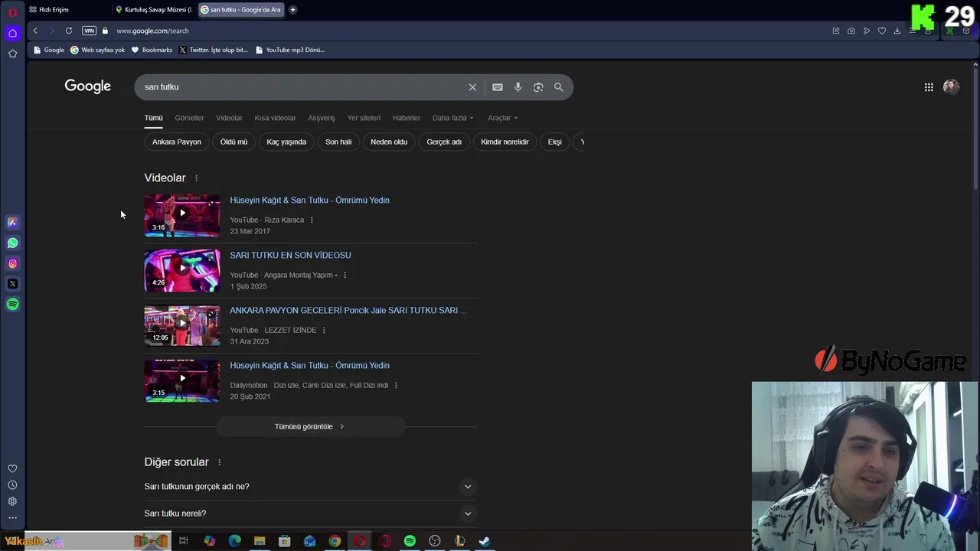Open Instagram in Opera sidebar
The image size is (980, 551).
tap(12, 263)
